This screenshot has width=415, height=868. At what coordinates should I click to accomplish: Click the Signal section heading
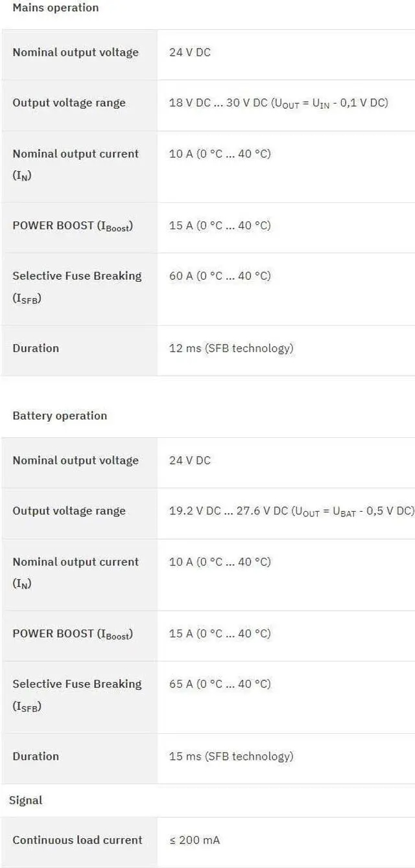coord(25,801)
